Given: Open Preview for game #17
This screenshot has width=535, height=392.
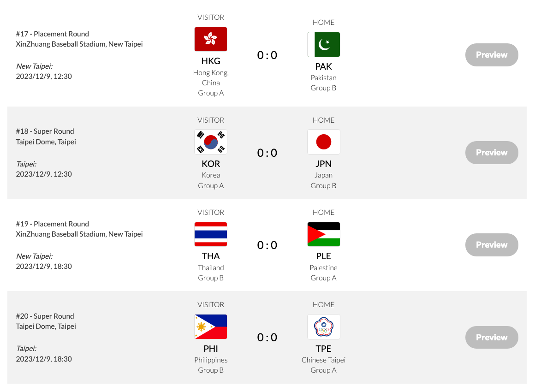Looking at the screenshot, I should click(492, 55).
